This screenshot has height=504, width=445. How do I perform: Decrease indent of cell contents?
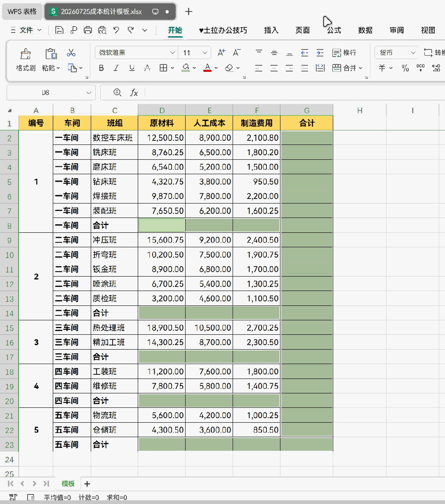pos(305,53)
